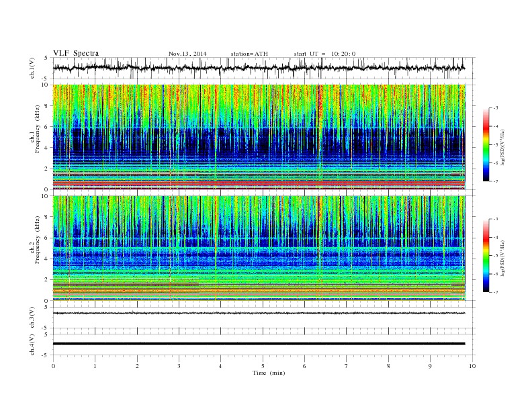Click the ch.1 spectrogram color bar
532x411 pixels.
click(x=486, y=144)
